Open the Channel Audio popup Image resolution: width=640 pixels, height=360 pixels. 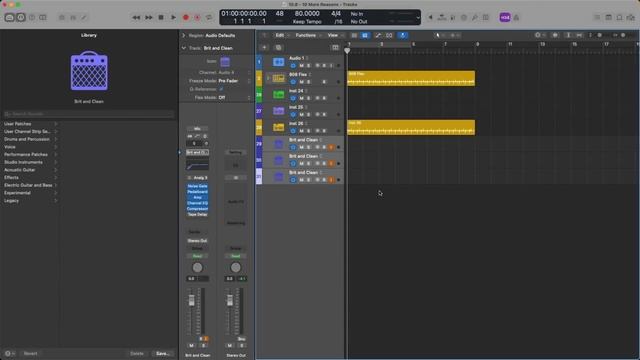[x=234, y=72]
